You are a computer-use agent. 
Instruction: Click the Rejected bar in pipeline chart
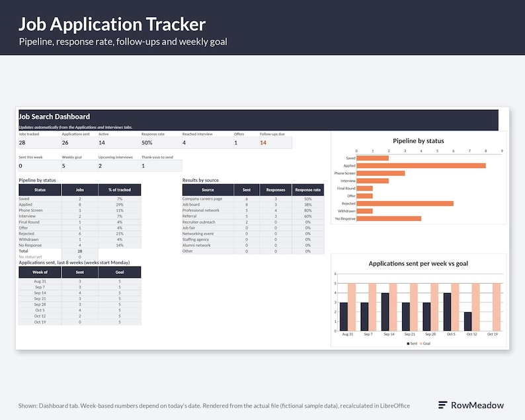pyautogui.click(x=405, y=204)
